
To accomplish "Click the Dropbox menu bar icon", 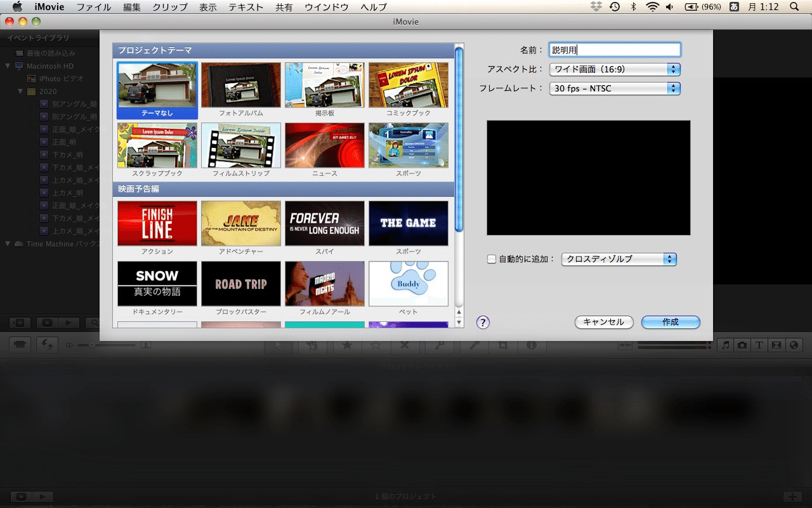I will [596, 7].
